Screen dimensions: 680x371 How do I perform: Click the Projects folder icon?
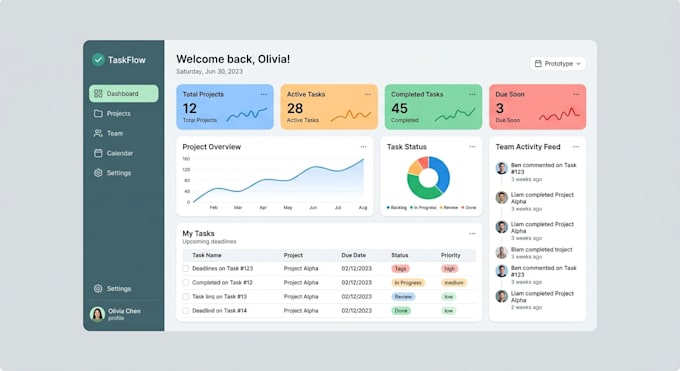pos(98,114)
